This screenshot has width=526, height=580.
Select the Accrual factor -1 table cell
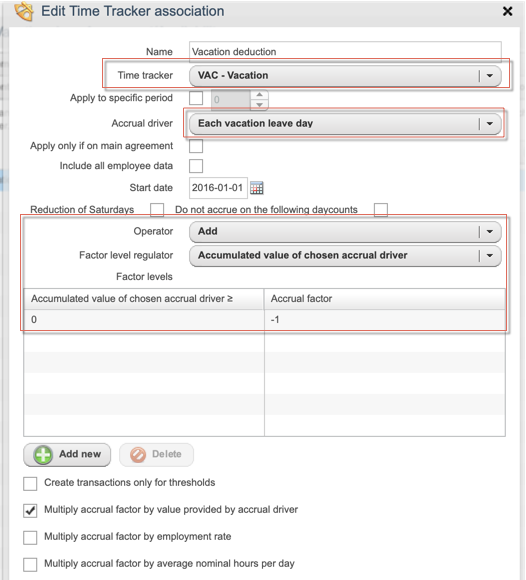[385, 320]
